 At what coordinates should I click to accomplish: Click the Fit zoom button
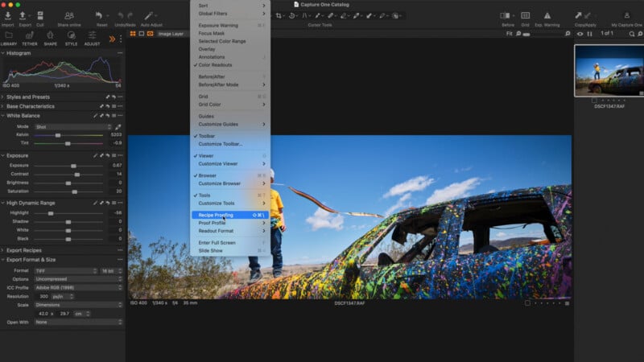point(510,34)
